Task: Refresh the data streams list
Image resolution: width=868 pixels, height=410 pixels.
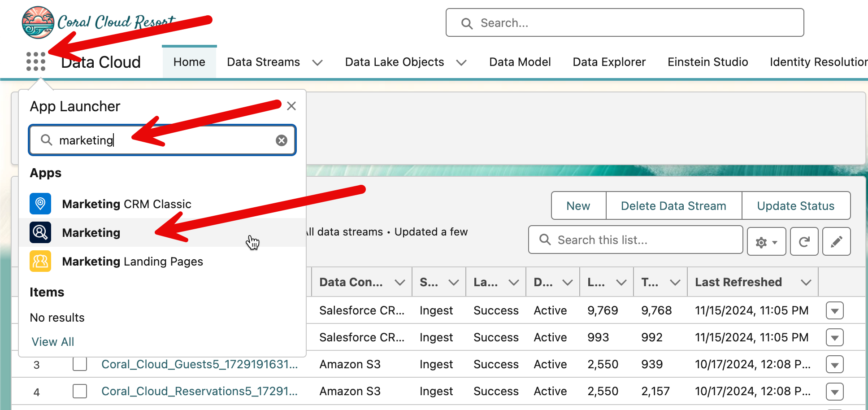Action: (x=804, y=242)
